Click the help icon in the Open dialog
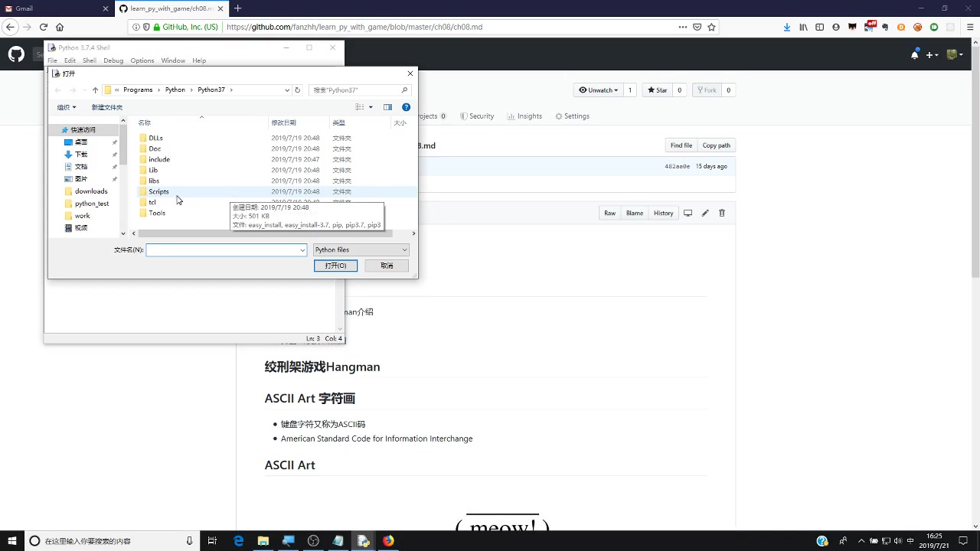 (x=406, y=106)
